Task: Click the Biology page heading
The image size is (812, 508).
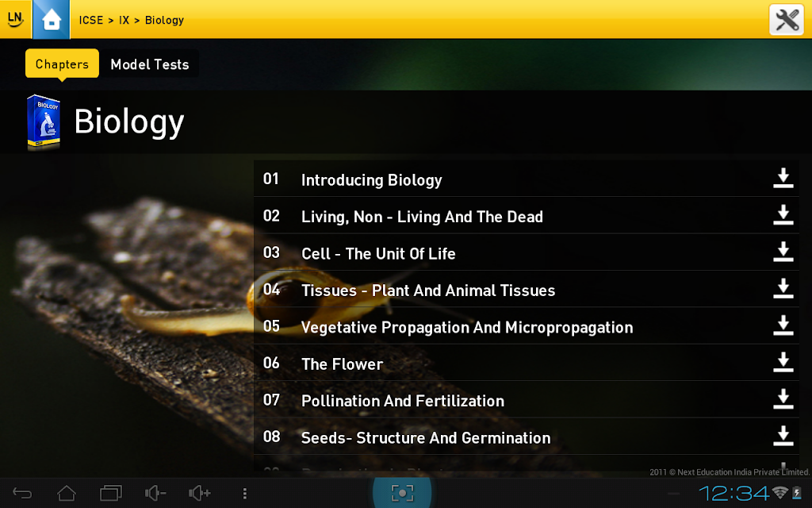Action: pos(129,122)
